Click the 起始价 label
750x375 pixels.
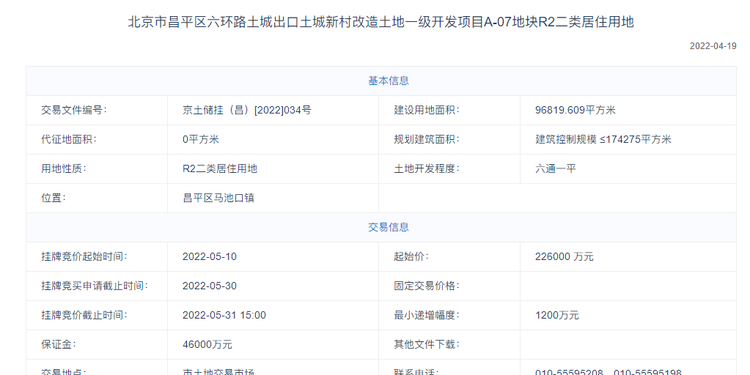(411, 257)
